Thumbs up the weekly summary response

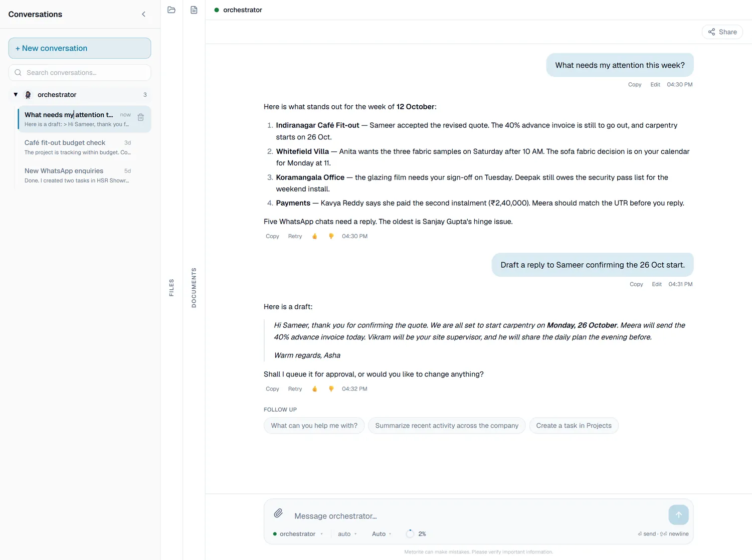pos(315,236)
